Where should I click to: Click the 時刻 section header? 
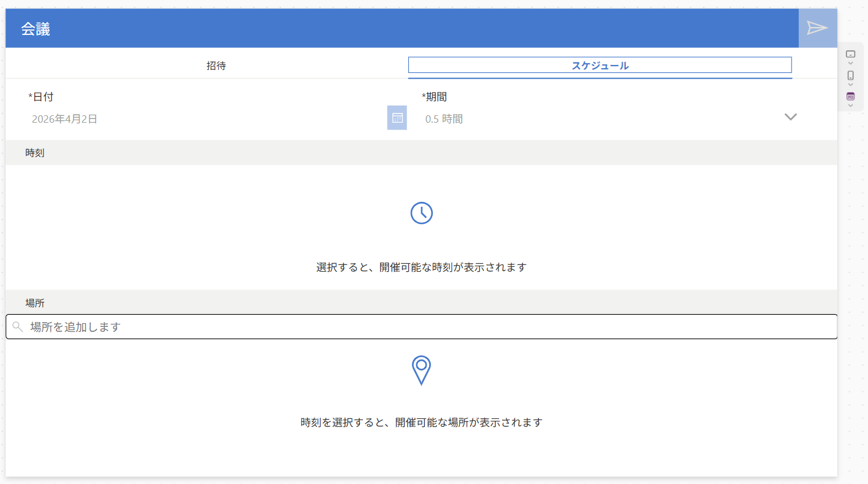(x=35, y=153)
